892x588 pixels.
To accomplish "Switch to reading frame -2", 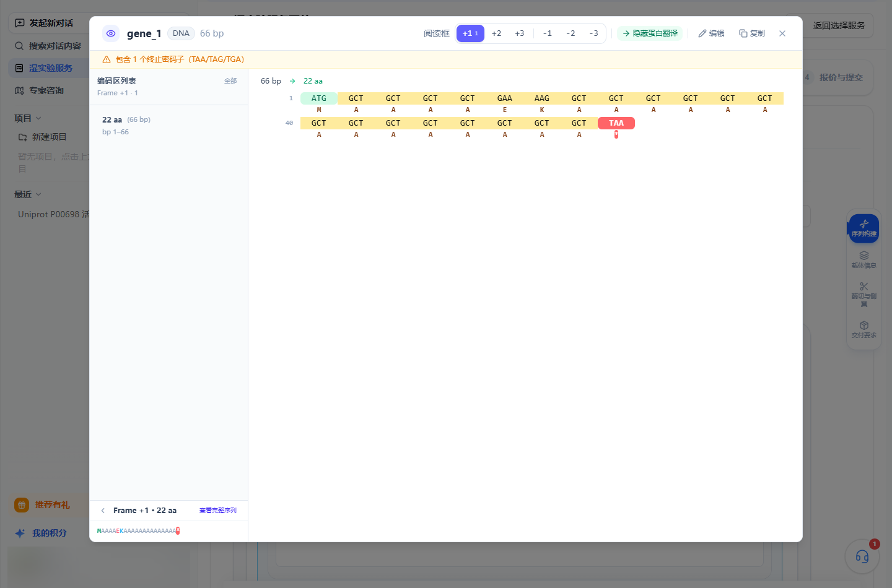I will tap(571, 33).
